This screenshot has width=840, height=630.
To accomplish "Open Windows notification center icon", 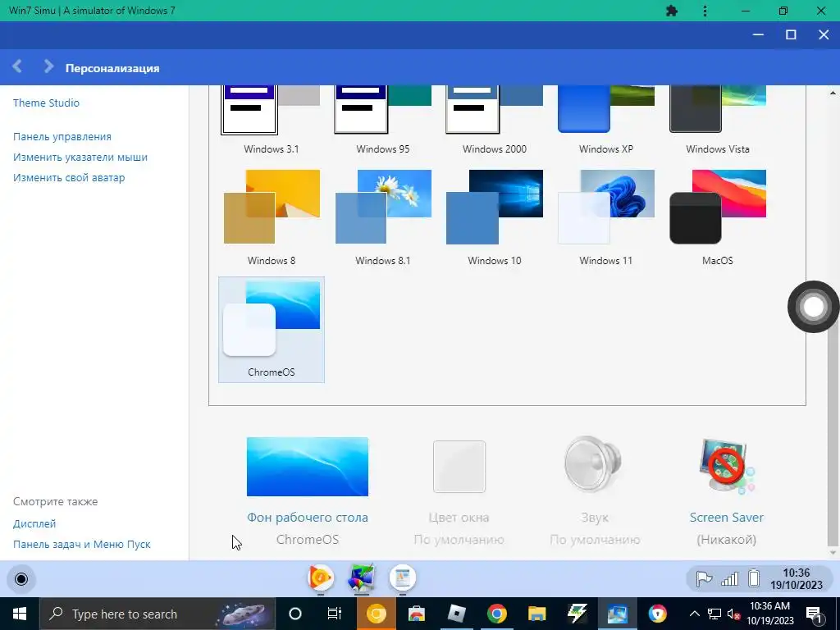I will [815, 614].
